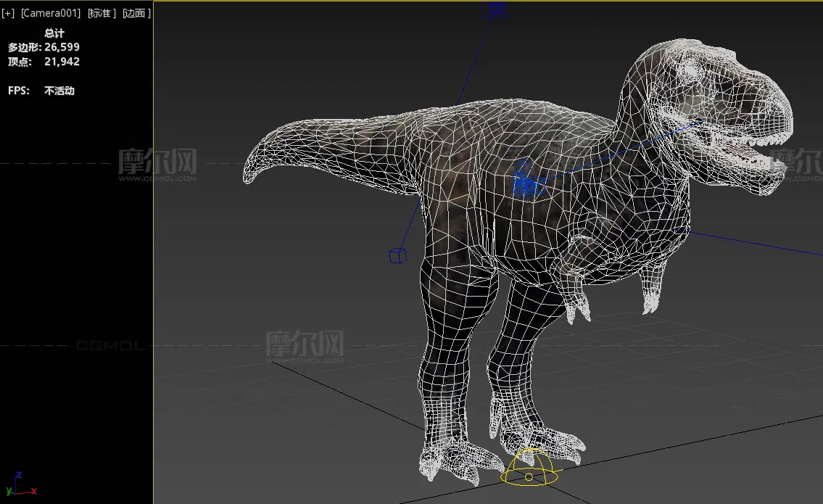The image size is (823, 504).
Task: Select the blue cube helper near the tail
Action: [x=398, y=256]
